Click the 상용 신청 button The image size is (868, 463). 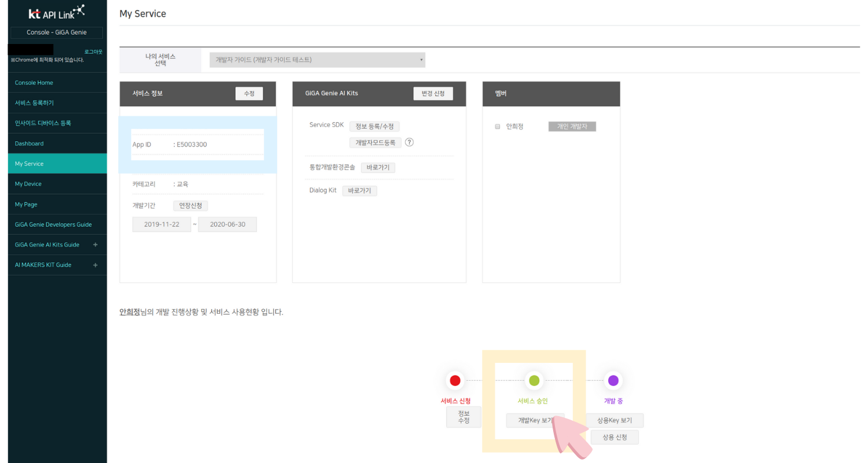615,437
